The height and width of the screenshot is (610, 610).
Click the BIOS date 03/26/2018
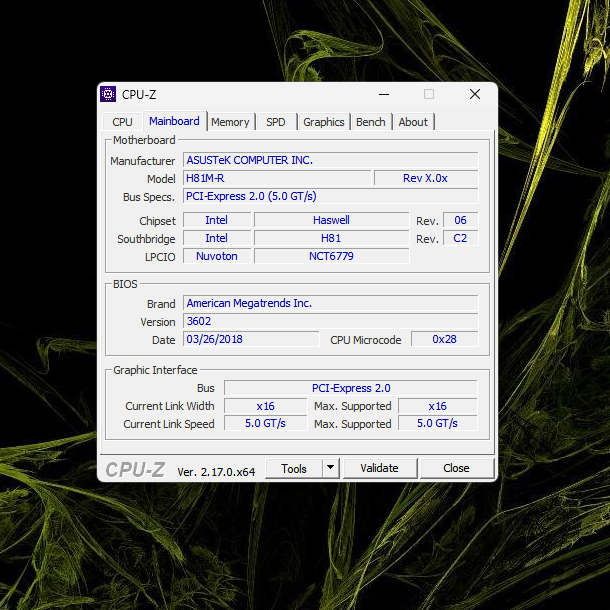[251, 339]
